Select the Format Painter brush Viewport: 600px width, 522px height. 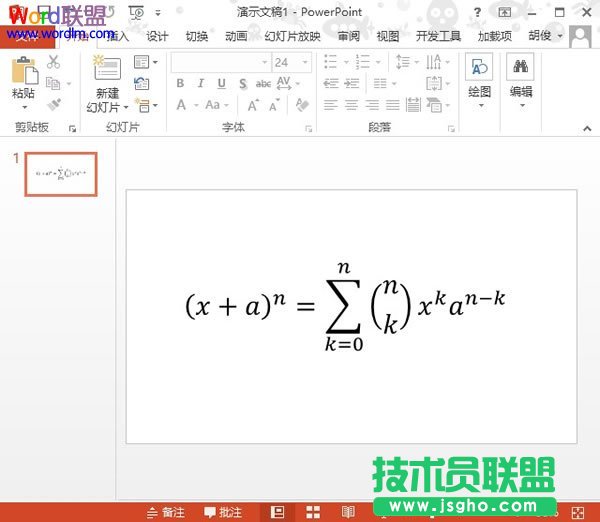point(54,104)
